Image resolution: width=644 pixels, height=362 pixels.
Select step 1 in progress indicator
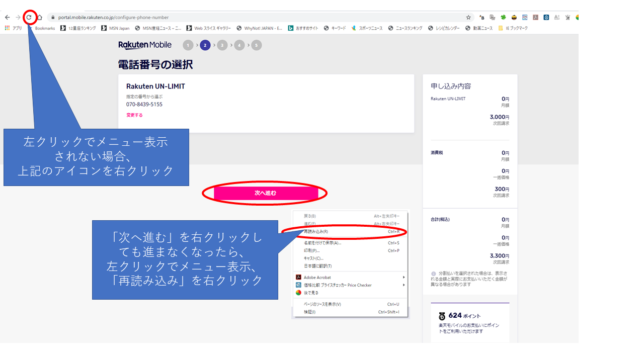pyautogui.click(x=188, y=45)
